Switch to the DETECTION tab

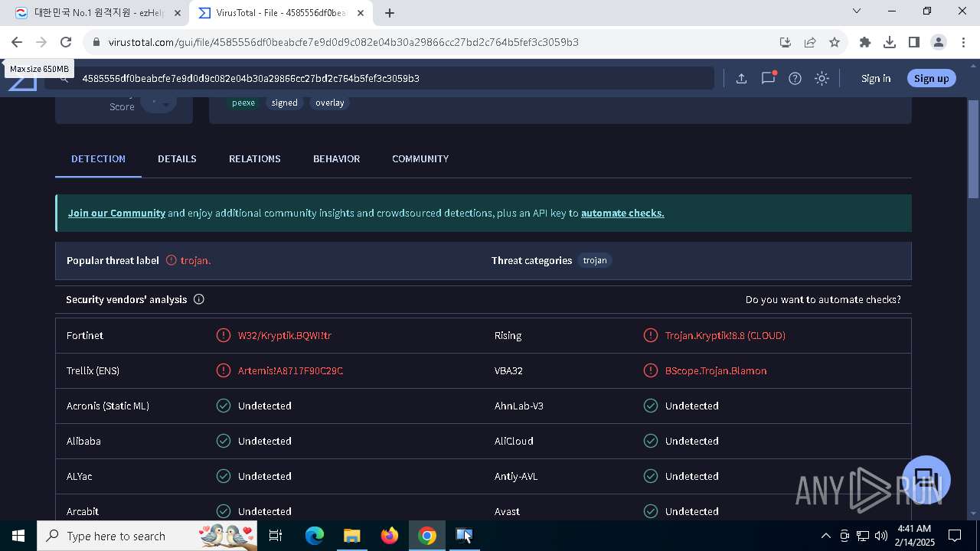click(98, 158)
